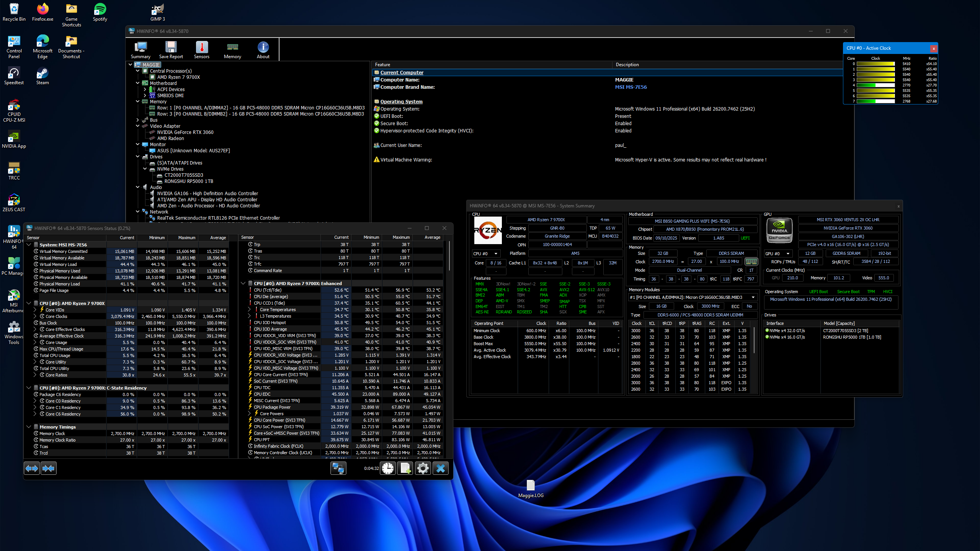The width and height of the screenshot is (980, 551).
Task: Click the memory stick icon beside Clock
Action: pyautogui.click(x=751, y=262)
